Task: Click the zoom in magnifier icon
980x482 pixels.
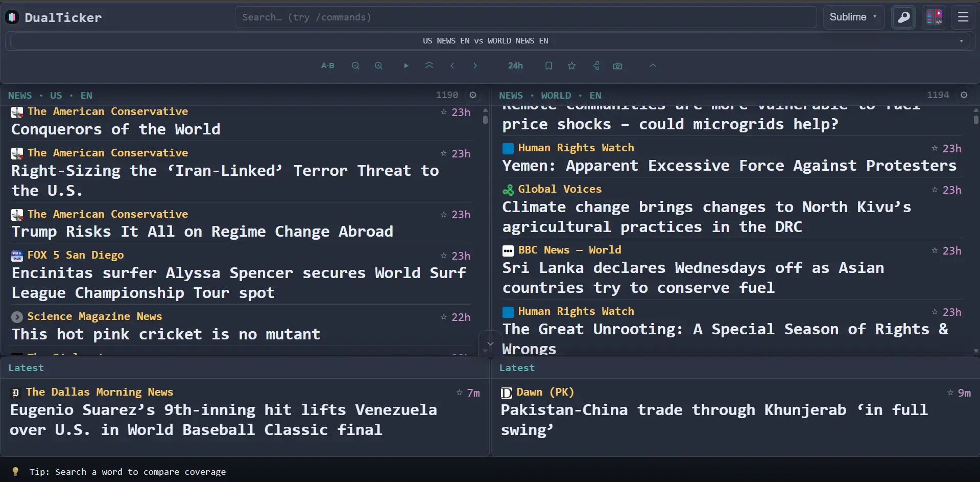Action: [x=378, y=66]
